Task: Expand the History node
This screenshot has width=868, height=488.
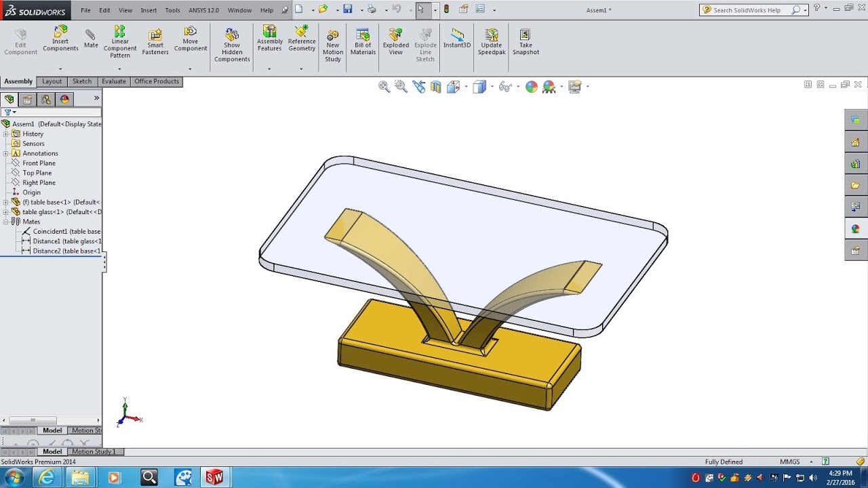Action: pyautogui.click(x=5, y=134)
